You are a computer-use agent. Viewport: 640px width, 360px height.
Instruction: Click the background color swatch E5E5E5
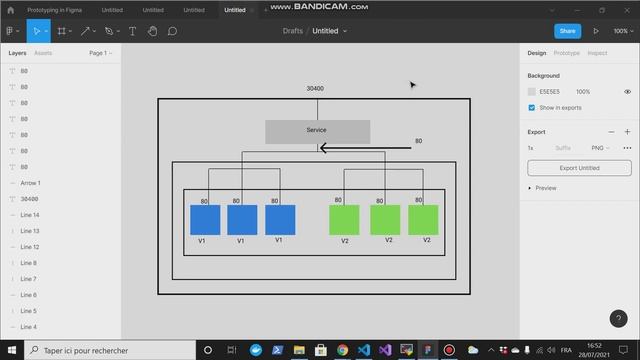coord(531,92)
